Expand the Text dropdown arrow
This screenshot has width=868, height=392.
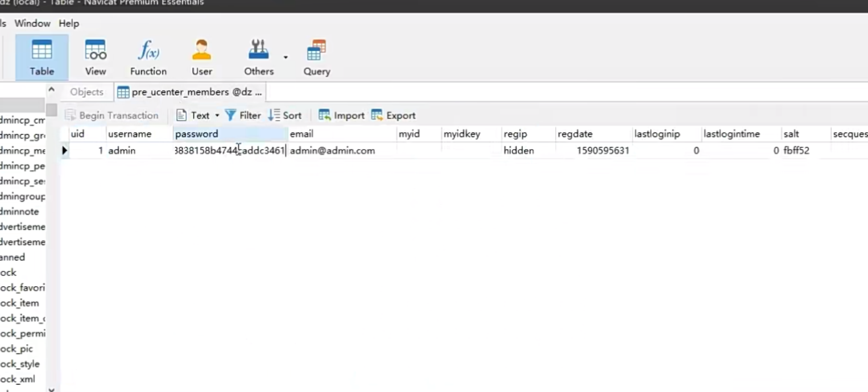click(217, 115)
